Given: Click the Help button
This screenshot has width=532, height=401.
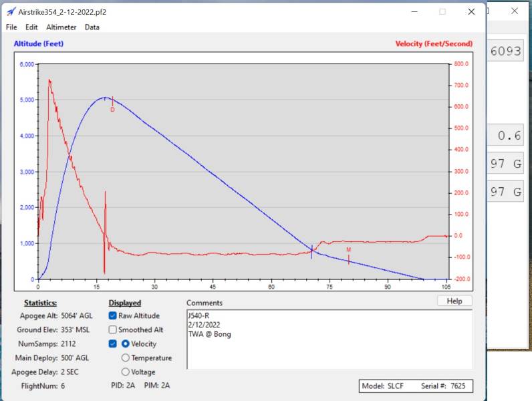Looking at the screenshot, I should click(454, 301).
